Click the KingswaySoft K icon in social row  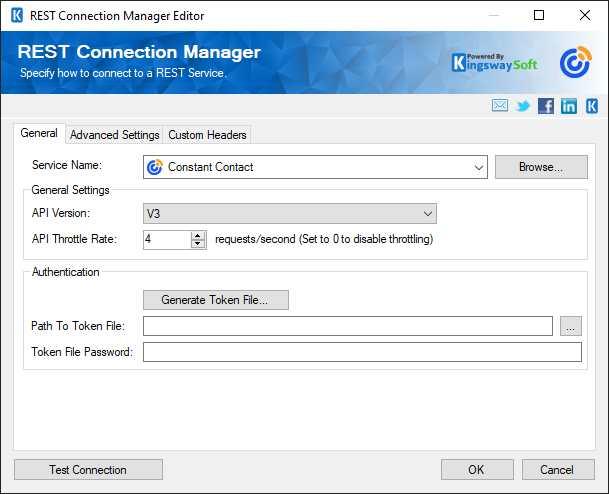pos(592,106)
